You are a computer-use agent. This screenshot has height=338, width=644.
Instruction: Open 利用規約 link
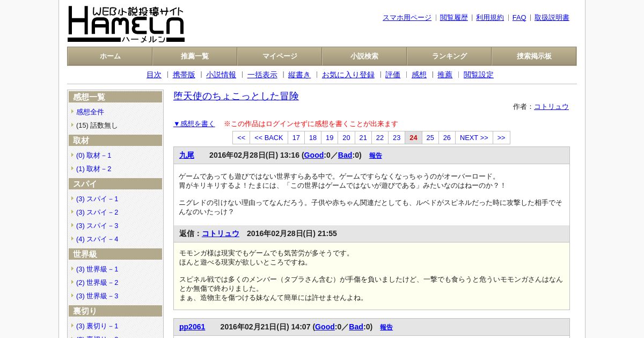[490, 18]
